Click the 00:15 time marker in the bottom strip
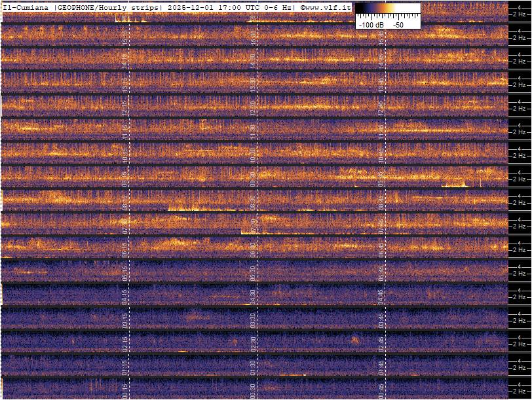 coord(125,390)
